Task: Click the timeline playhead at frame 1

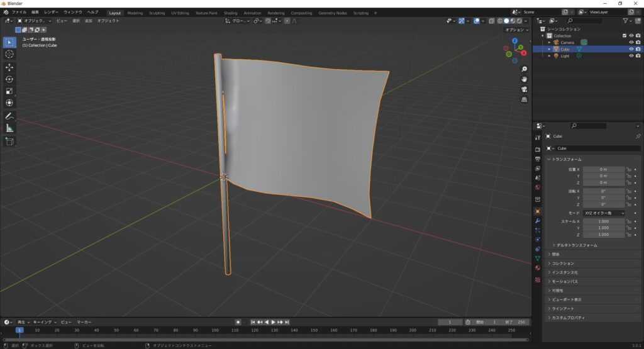Action: pyautogui.click(x=19, y=330)
